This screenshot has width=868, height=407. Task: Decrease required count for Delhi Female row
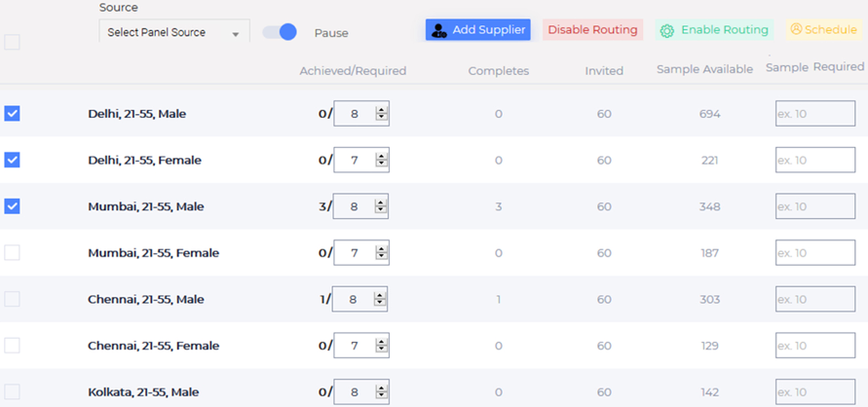coord(381,165)
